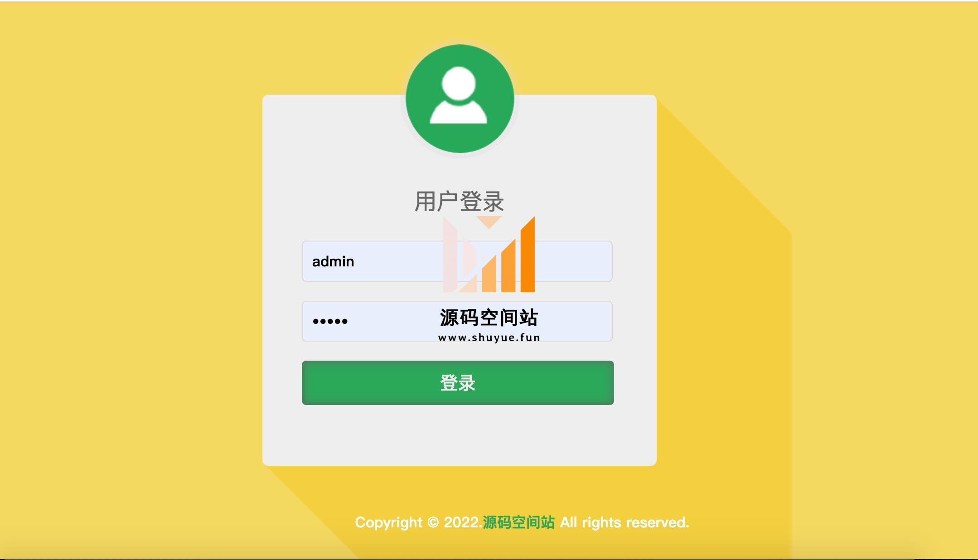The image size is (978, 560).
Task: Click the 'All rights reserved.' footer text
Action: tap(625, 522)
